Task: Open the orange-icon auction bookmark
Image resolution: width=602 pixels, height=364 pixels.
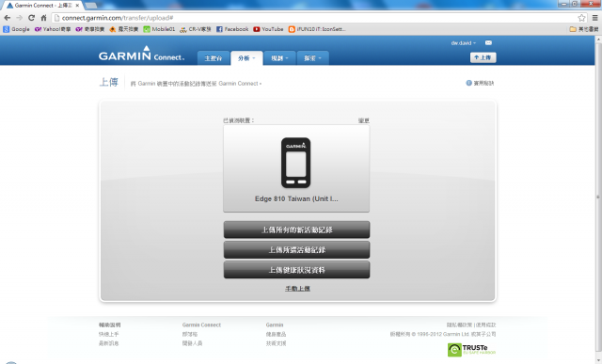Action: coord(123,29)
